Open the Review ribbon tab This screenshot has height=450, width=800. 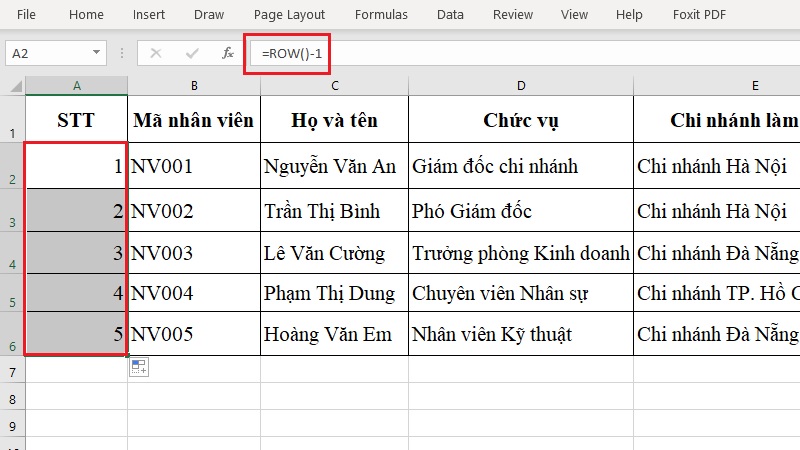coord(513,15)
